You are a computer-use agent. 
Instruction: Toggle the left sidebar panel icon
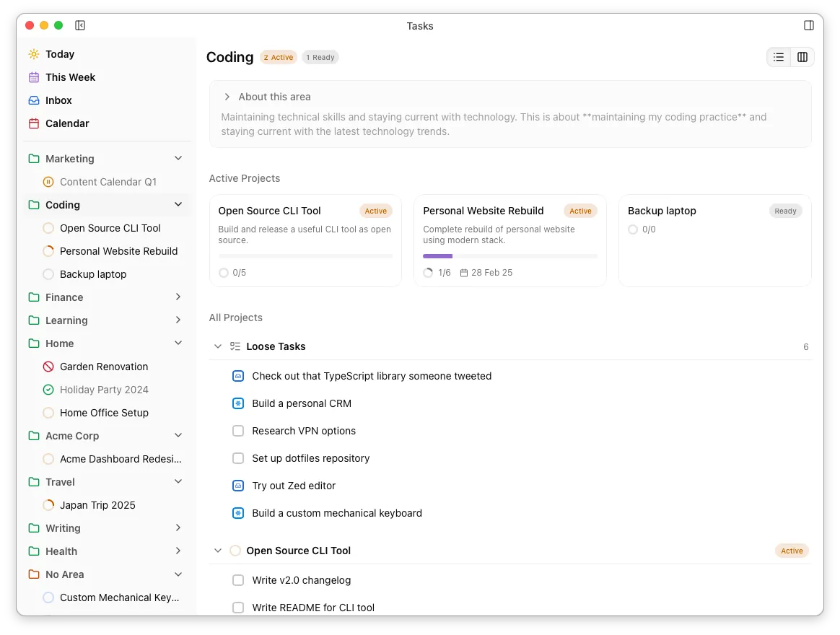point(80,25)
